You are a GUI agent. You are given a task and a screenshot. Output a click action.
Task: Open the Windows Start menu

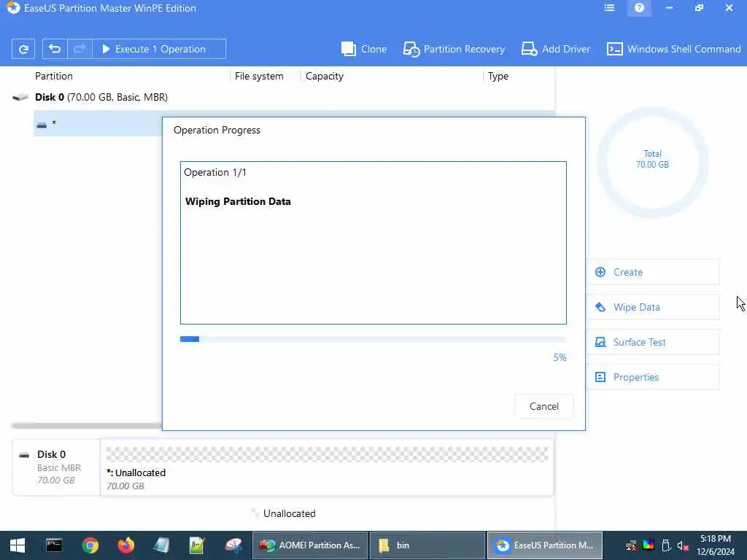point(18,545)
